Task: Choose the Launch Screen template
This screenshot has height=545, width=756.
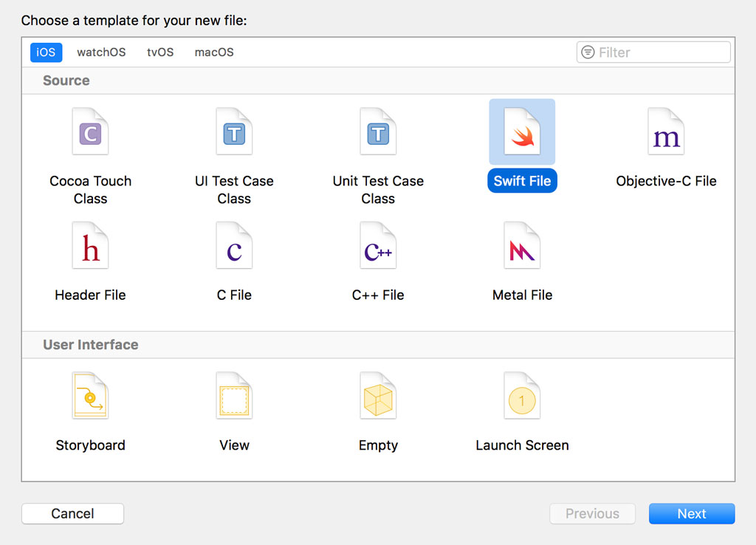Action: [522, 396]
